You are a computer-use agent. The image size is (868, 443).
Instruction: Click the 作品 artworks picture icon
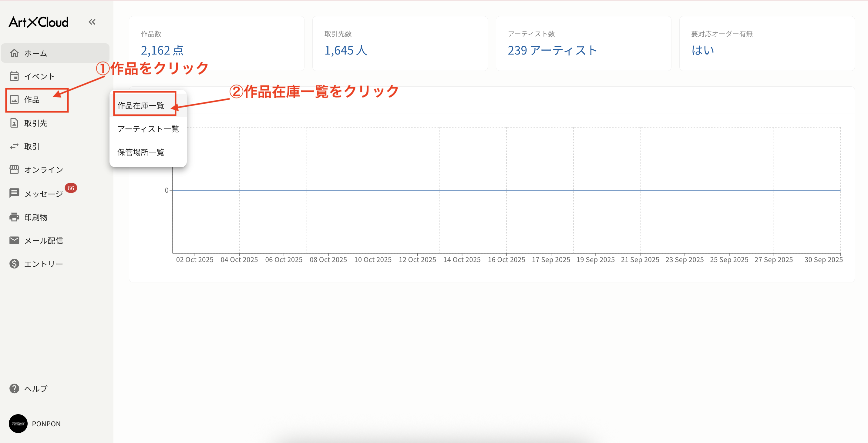(x=15, y=100)
